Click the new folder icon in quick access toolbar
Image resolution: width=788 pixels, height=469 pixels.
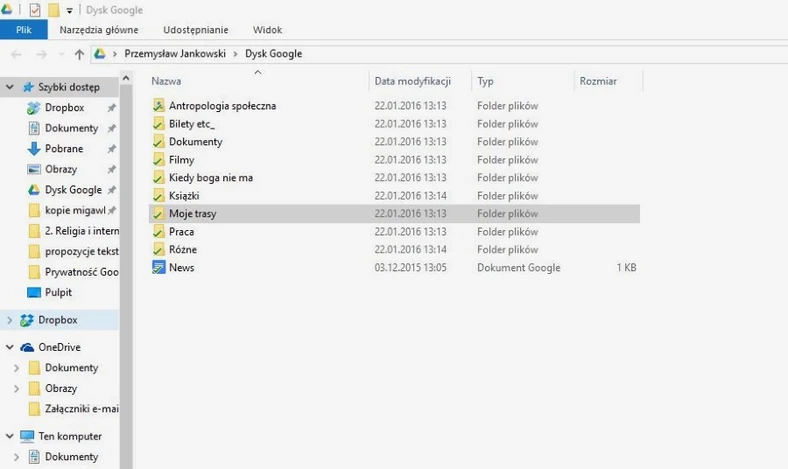[x=54, y=10]
